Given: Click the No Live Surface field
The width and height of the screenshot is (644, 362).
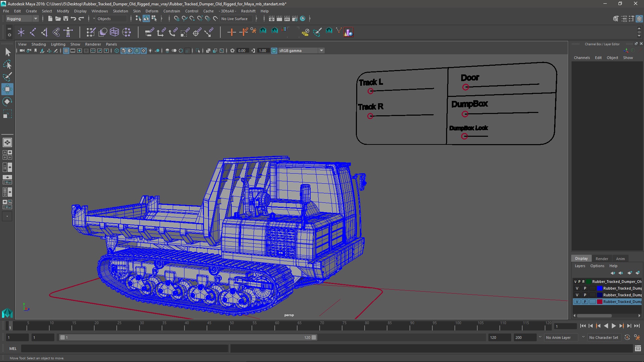Looking at the screenshot, I should [x=237, y=19].
